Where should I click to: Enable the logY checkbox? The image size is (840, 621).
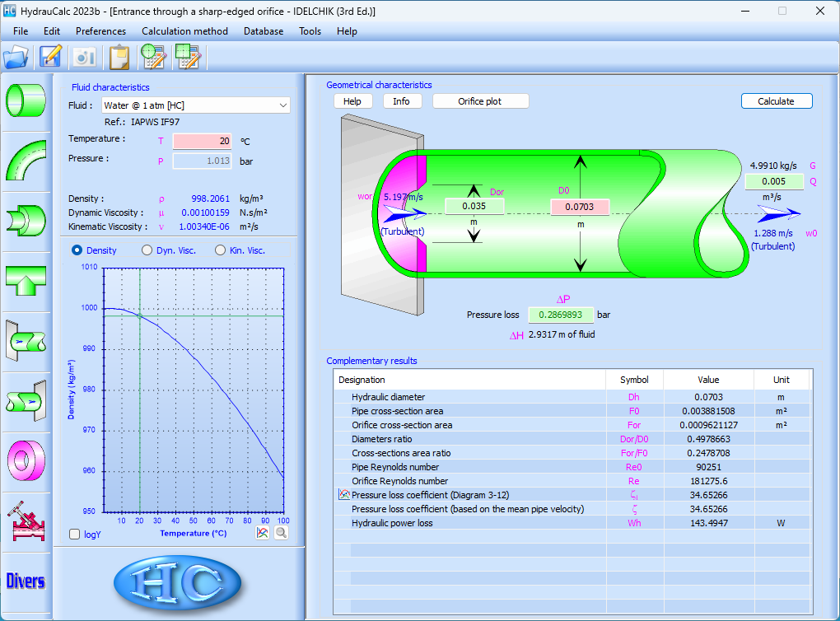(x=75, y=535)
